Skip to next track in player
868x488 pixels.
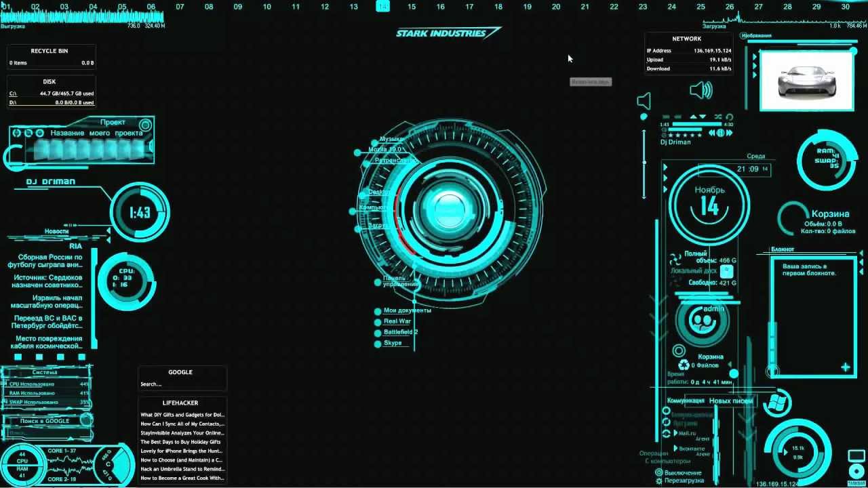click(730, 133)
